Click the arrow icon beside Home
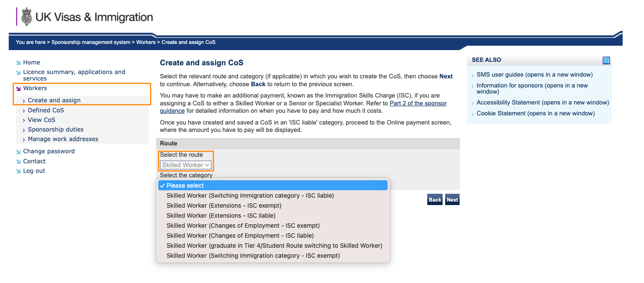This screenshot has width=644, height=283. (18, 63)
